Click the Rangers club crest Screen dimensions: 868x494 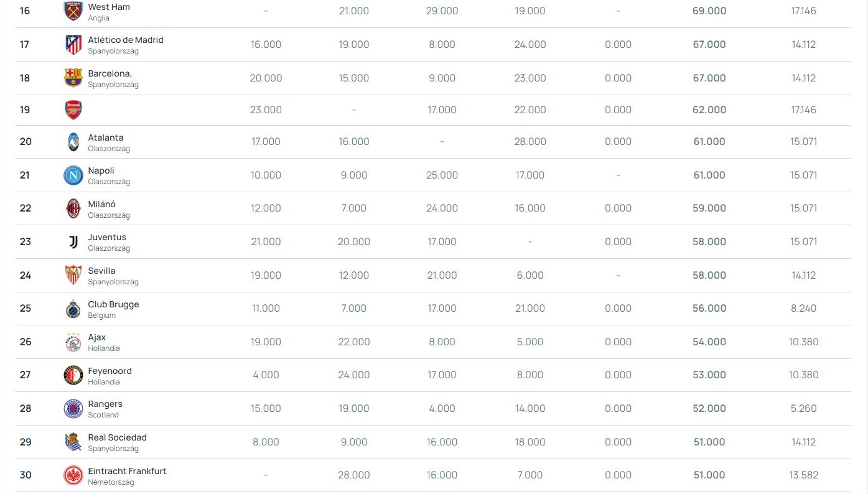click(73, 409)
